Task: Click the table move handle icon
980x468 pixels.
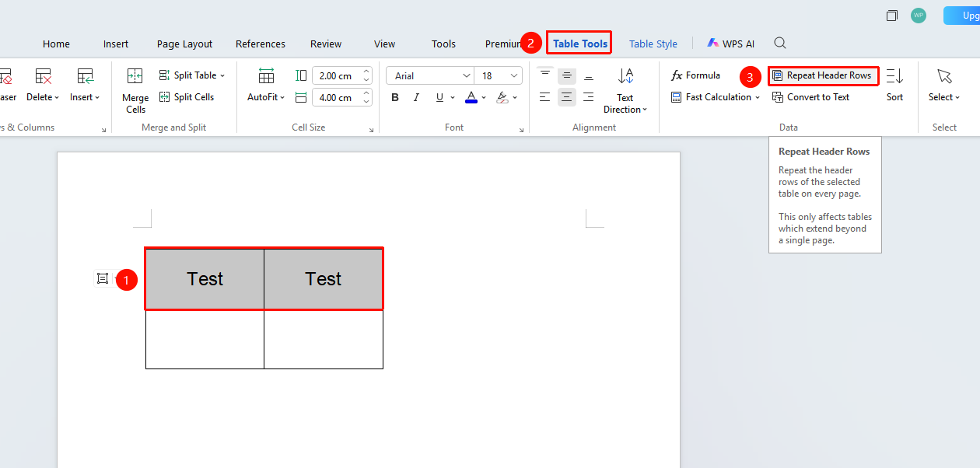Action: [x=102, y=278]
